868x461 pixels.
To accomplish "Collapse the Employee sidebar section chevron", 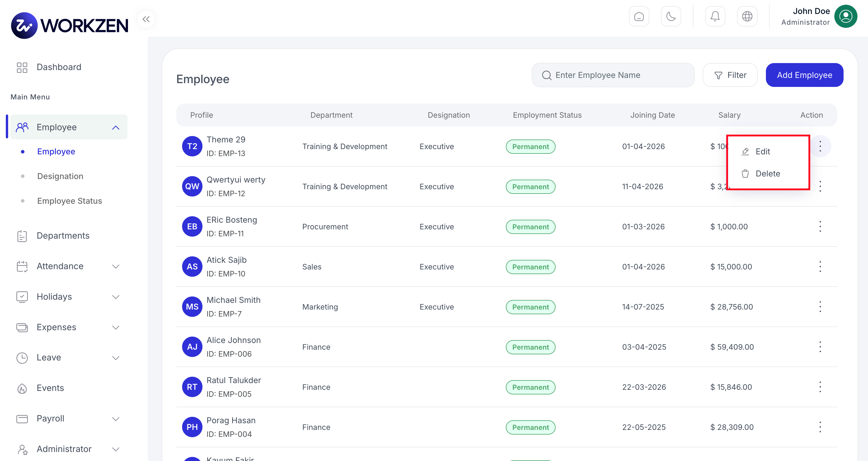I will tap(115, 127).
